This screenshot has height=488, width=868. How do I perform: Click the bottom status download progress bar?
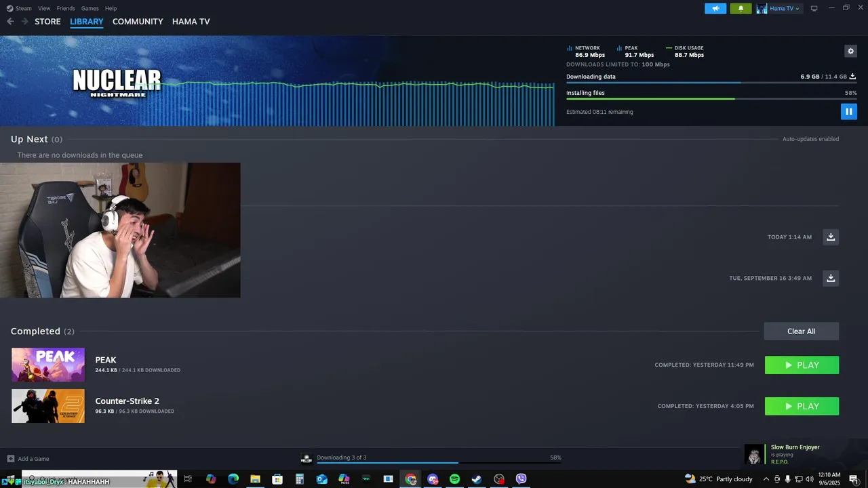(x=439, y=463)
